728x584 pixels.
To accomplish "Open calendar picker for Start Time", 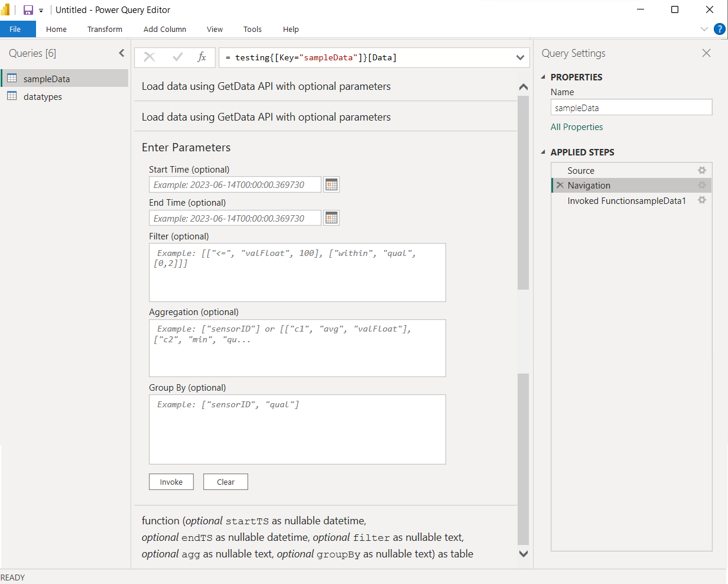I will [x=331, y=184].
